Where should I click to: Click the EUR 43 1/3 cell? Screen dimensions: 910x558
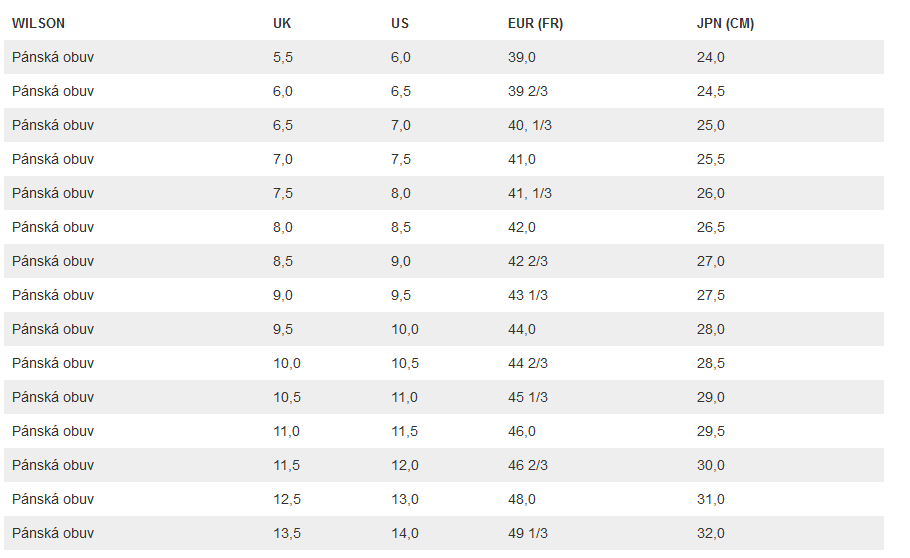point(528,295)
